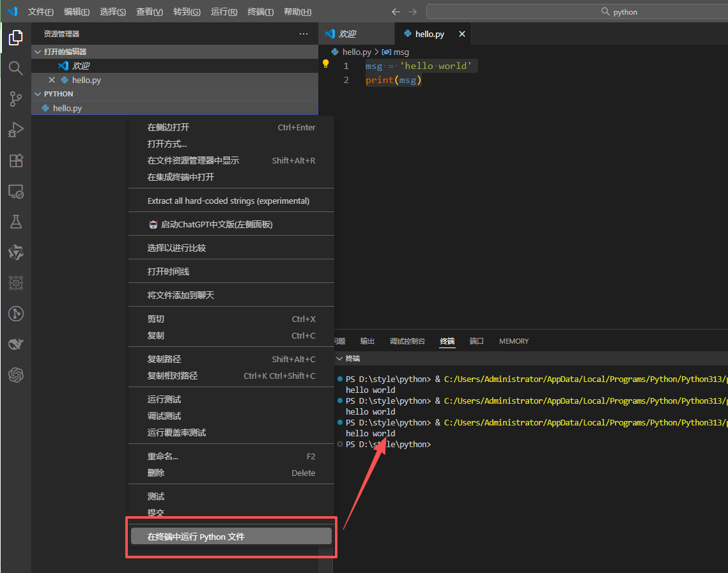Image resolution: width=728 pixels, height=573 pixels.
Task: Open the 选择(S) menu
Action: click(113, 11)
